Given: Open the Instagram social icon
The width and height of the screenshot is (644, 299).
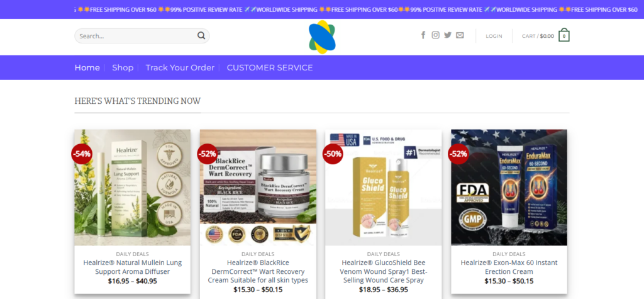Looking at the screenshot, I should (436, 35).
